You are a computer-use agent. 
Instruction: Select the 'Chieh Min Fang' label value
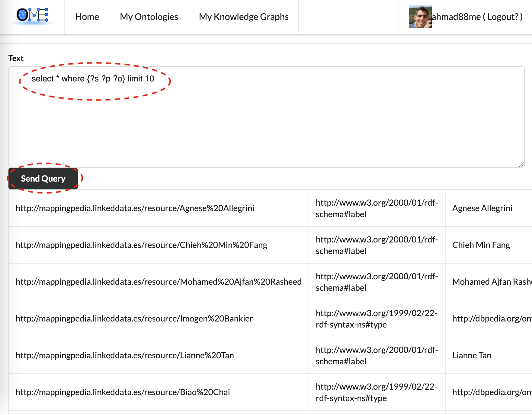point(481,245)
